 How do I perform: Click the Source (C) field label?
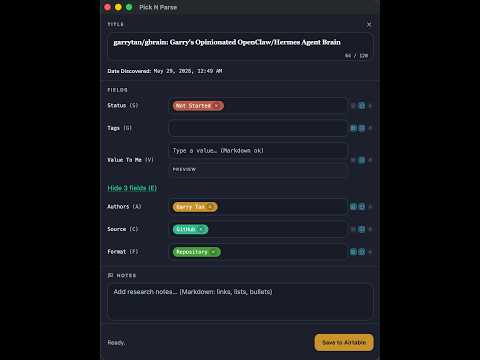(x=122, y=229)
